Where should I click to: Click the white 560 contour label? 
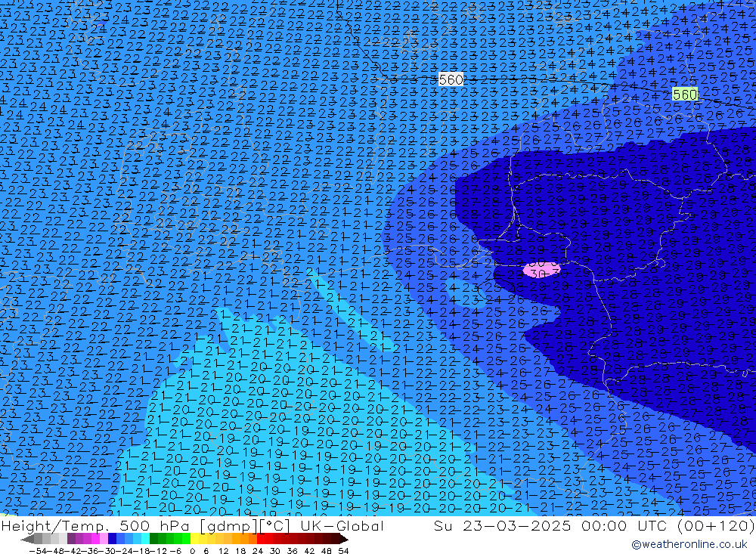point(451,79)
